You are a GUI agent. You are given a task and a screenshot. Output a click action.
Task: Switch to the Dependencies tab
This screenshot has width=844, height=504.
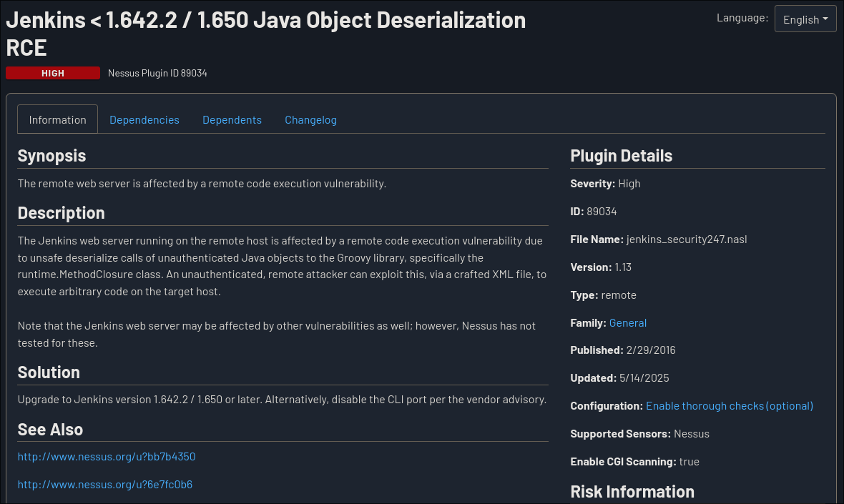click(x=144, y=120)
